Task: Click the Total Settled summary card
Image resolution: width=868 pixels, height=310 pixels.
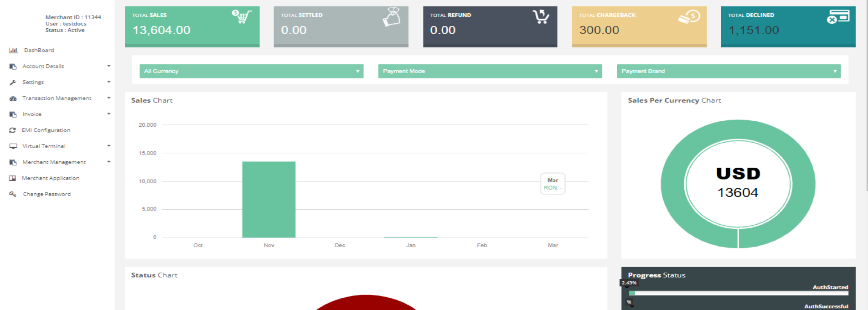Action: [341, 26]
